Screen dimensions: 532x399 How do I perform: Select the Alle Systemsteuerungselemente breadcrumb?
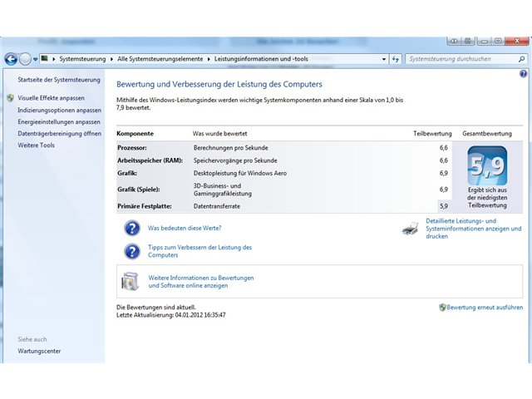pos(160,59)
